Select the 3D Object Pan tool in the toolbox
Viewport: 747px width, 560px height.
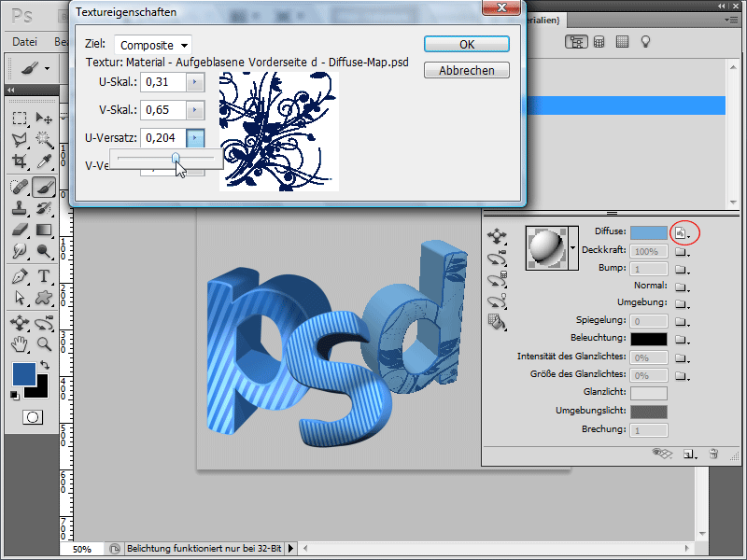[20, 323]
